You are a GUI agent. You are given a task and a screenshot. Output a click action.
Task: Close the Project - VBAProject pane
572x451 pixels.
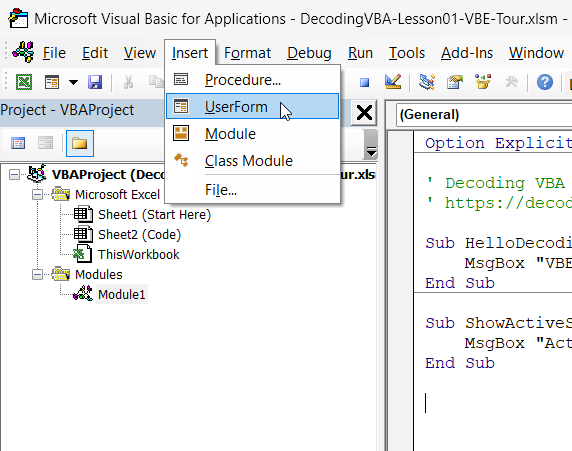pos(364,113)
